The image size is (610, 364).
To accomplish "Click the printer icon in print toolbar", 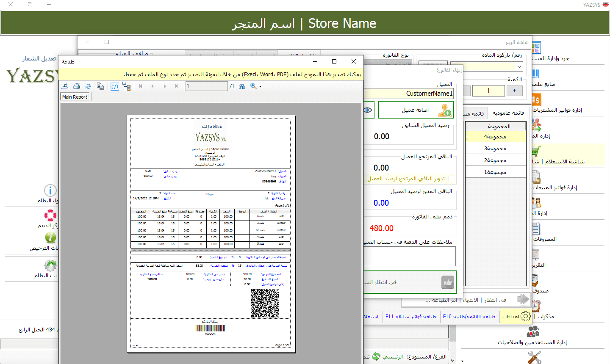I will [x=77, y=86].
